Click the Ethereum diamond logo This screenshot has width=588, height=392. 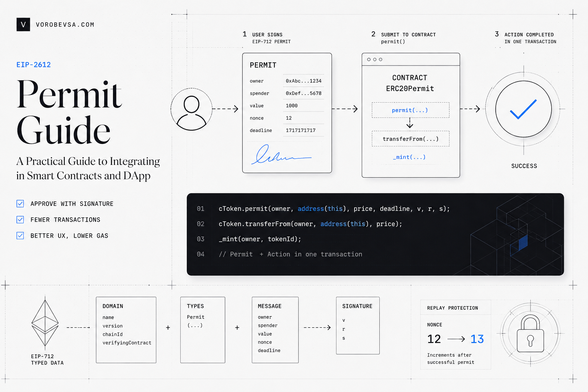(x=45, y=323)
